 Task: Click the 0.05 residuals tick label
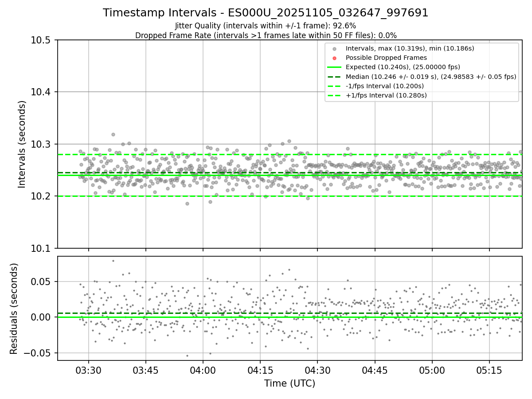[x=43, y=282]
